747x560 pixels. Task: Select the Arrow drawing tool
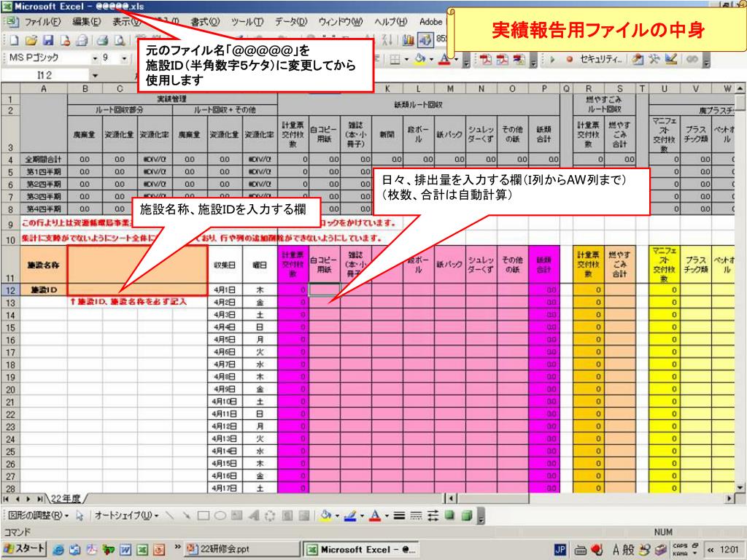186,516
